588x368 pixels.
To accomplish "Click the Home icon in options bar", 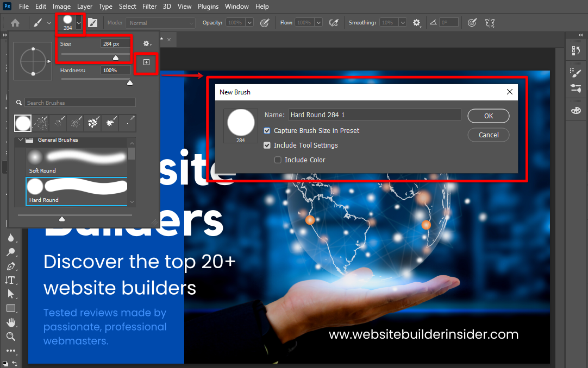I will coord(15,23).
